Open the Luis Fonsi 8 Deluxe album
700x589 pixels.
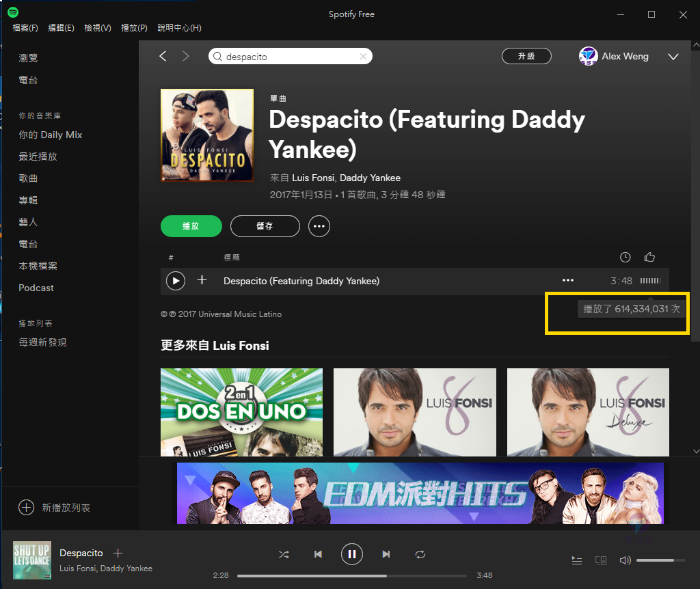[588, 412]
